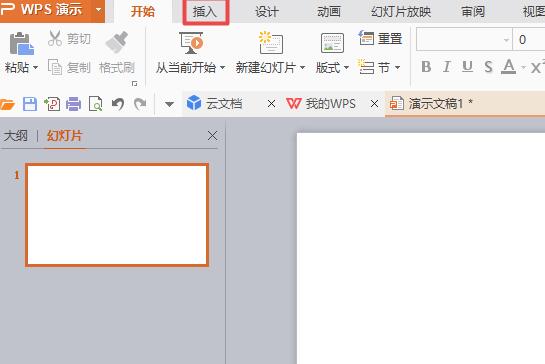The height and width of the screenshot is (364, 545).
Task: Expand the 新建幻灯片 dropdown arrow
Action: click(x=302, y=67)
